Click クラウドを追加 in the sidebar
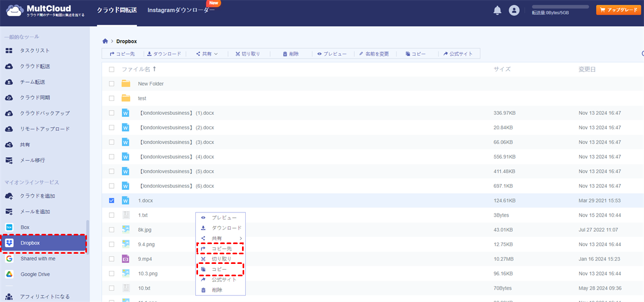The image size is (644, 302). 38,196
